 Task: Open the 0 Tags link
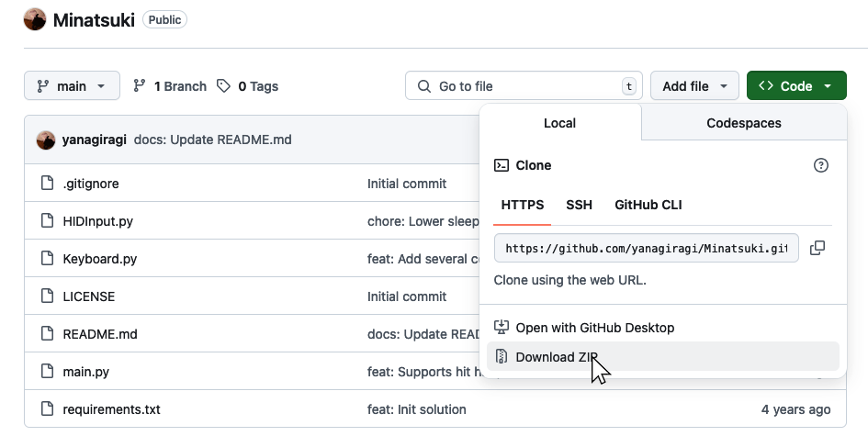click(x=248, y=85)
